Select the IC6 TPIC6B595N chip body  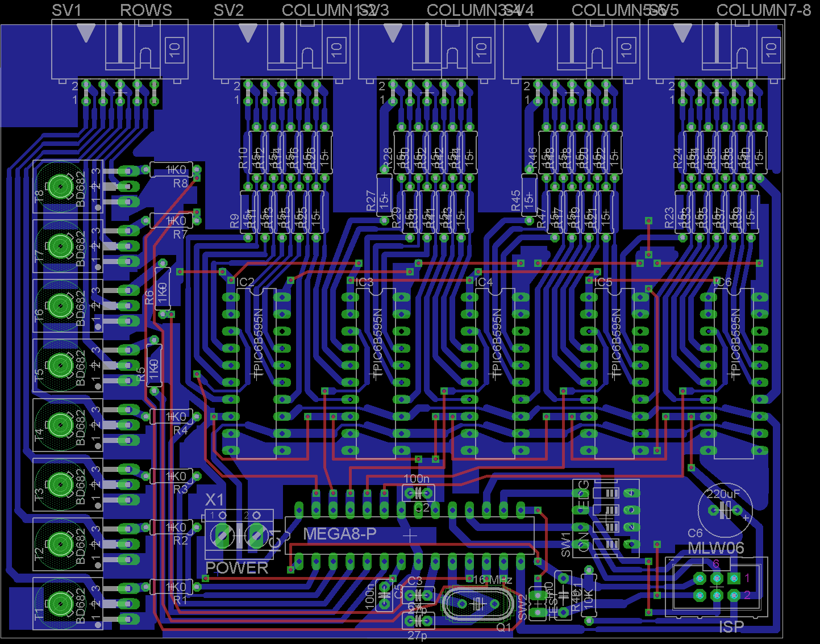[x=734, y=372]
